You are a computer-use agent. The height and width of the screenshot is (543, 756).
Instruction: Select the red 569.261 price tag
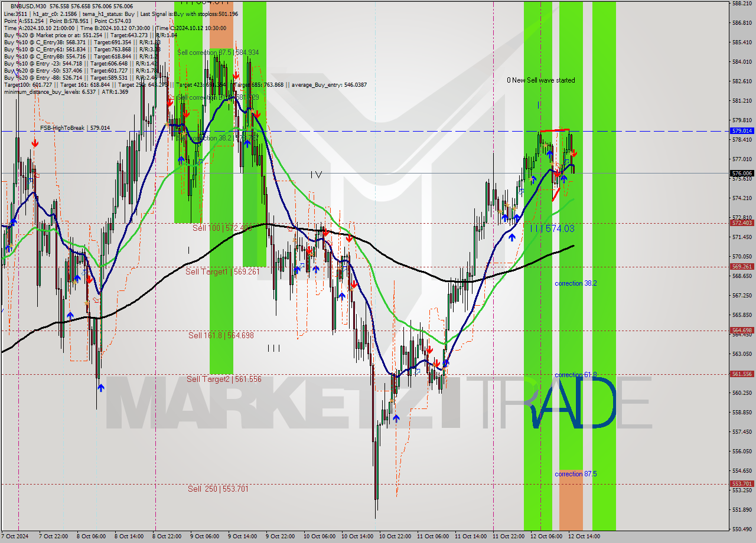click(x=742, y=266)
